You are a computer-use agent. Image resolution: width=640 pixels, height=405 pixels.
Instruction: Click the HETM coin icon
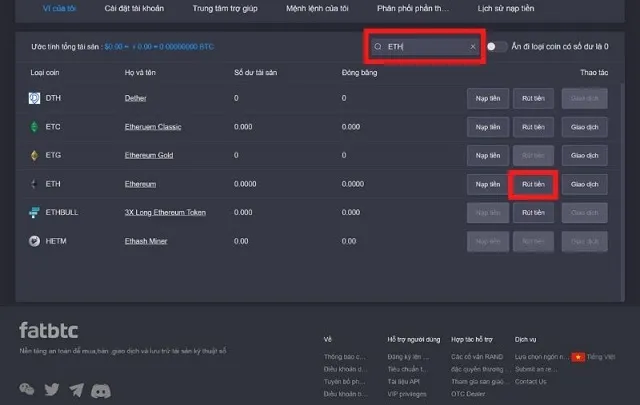point(34,242)
